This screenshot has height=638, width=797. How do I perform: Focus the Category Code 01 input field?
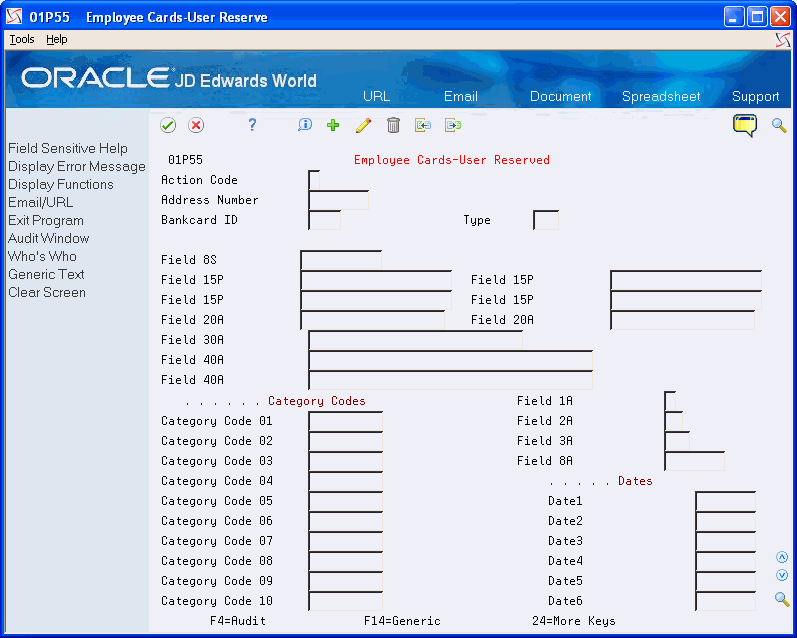click(x=346, y=421)
